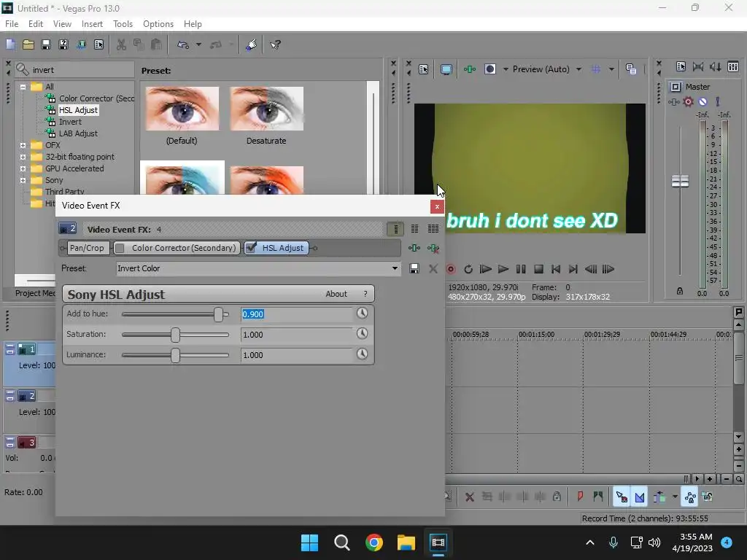The height and width of the screenshot is (560, 747).
Task: Click Play in the preview transport
Action: coord(503,270)
